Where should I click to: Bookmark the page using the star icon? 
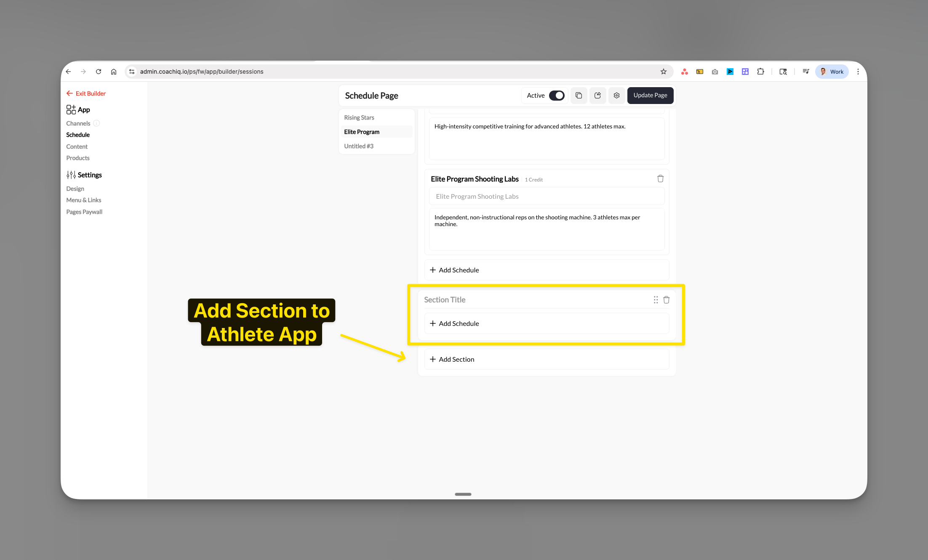point(664,72)
